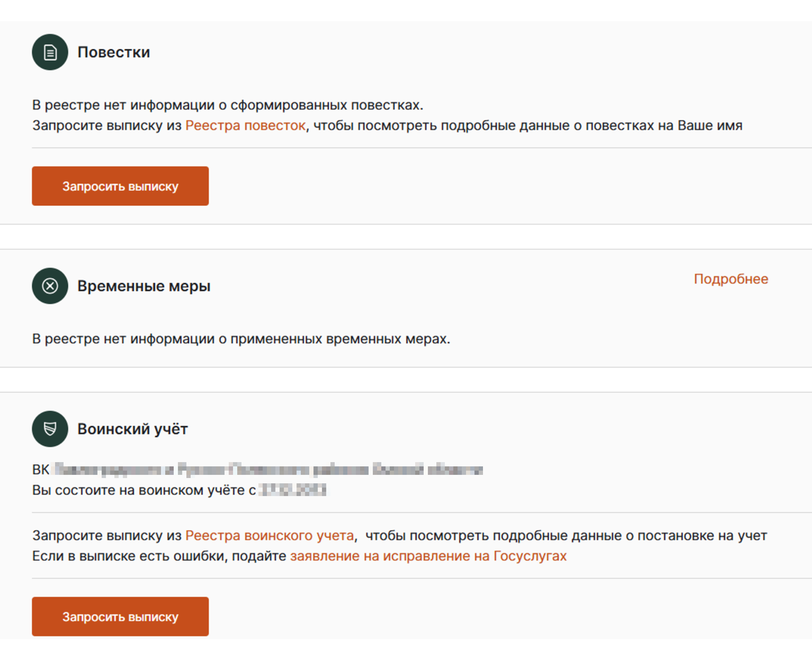This screenshot has width=812, height=672.
Task: Open заявление на исправление на Госуслугах link
Action: [428, 556]
